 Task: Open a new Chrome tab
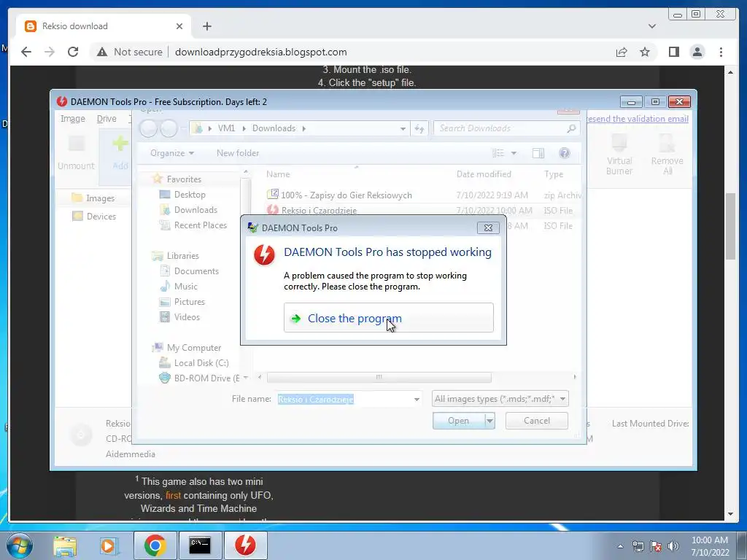tap(206, 26)
